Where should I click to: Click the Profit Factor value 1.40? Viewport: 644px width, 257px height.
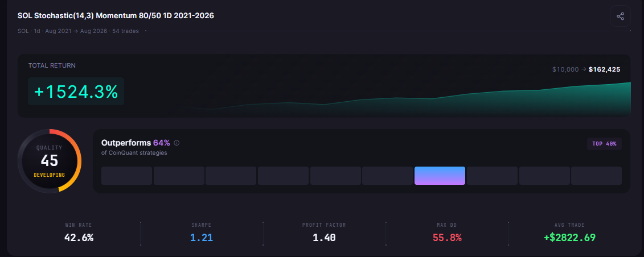(324, 237)
